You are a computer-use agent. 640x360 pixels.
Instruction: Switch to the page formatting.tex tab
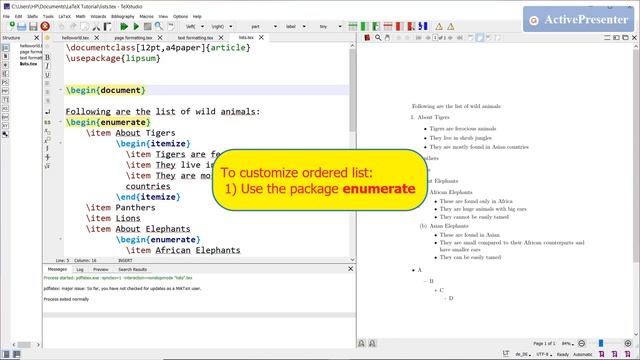[133, 38]
